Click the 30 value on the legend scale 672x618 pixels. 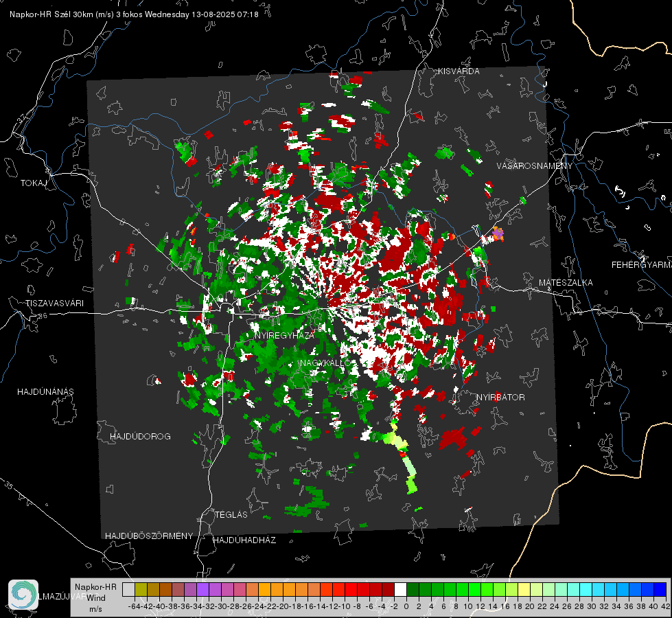click(592, 606)
